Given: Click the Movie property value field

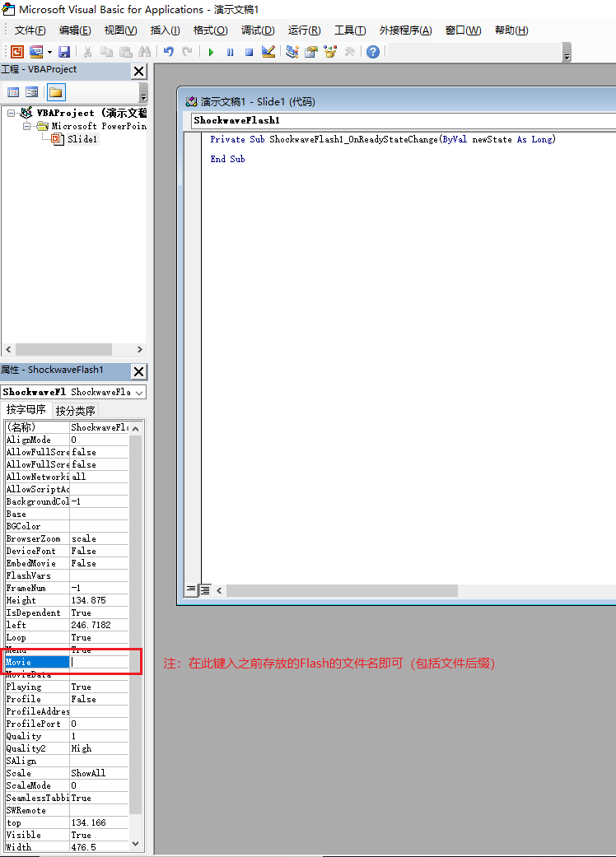Looking at the screenshot, I should (99, 662).
